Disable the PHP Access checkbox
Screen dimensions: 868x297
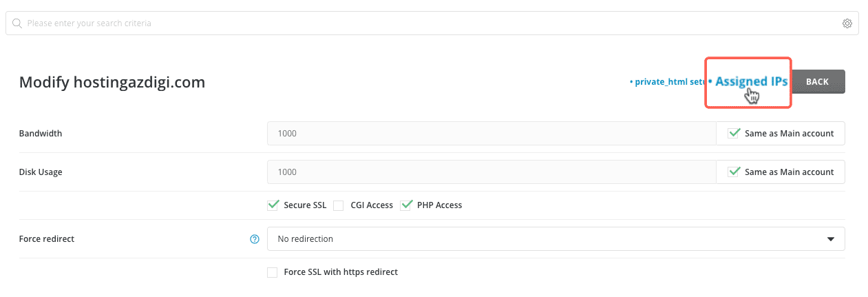(406, 205)
